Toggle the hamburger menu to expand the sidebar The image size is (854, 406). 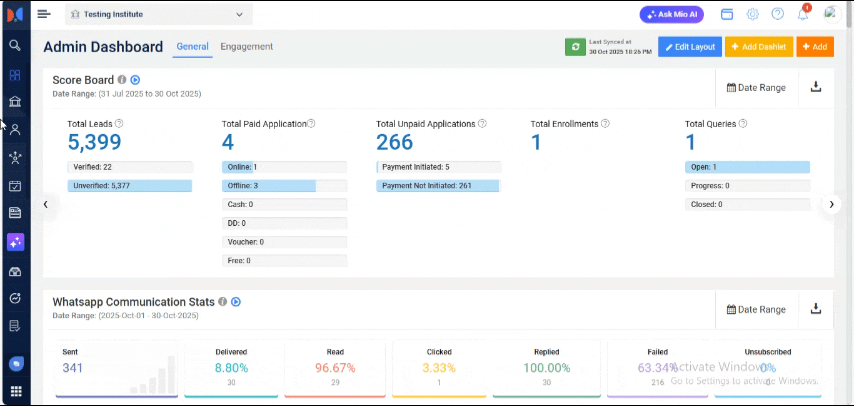tap(44, 14)
